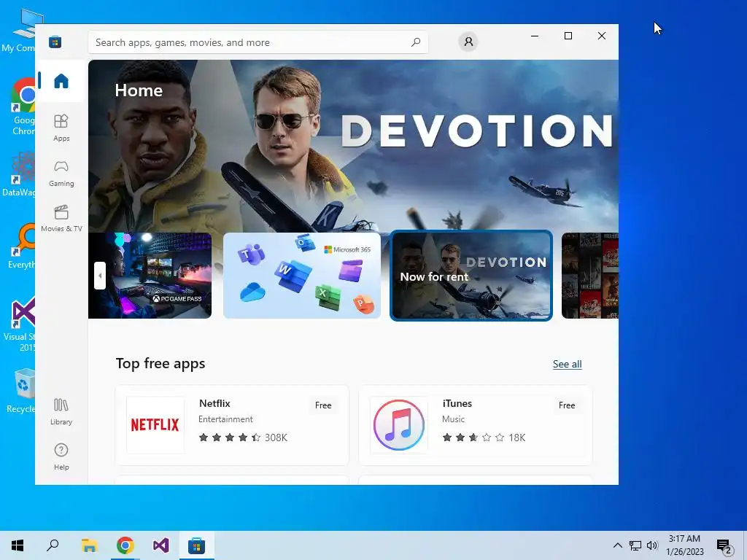Click the Microsoft Store taskbar icon

tap(196, 545)
